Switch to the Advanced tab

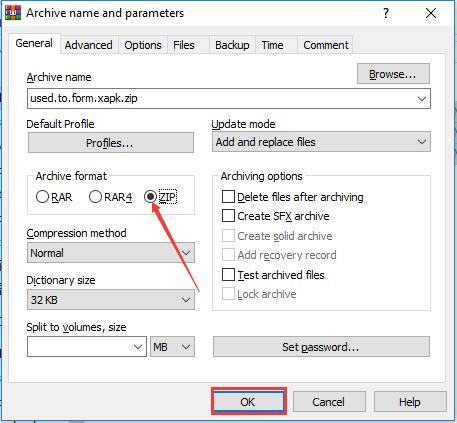tap(89, 45)
